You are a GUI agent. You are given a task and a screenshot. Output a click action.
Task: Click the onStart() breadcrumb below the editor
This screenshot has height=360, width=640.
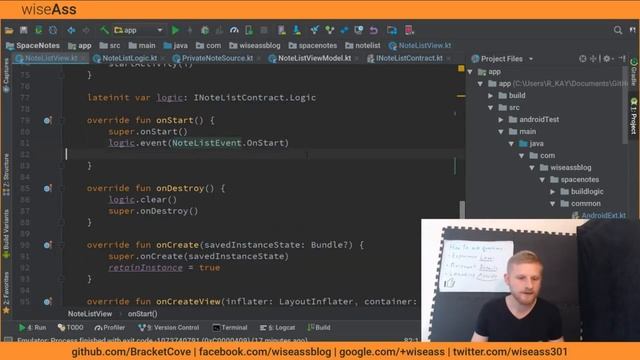coord(142,314)
